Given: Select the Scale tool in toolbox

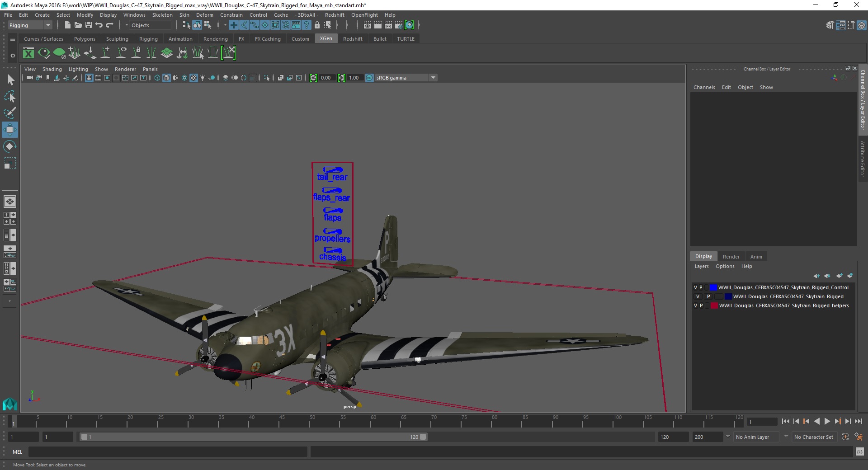Looking at the screenshot, I should coord(10,163).
